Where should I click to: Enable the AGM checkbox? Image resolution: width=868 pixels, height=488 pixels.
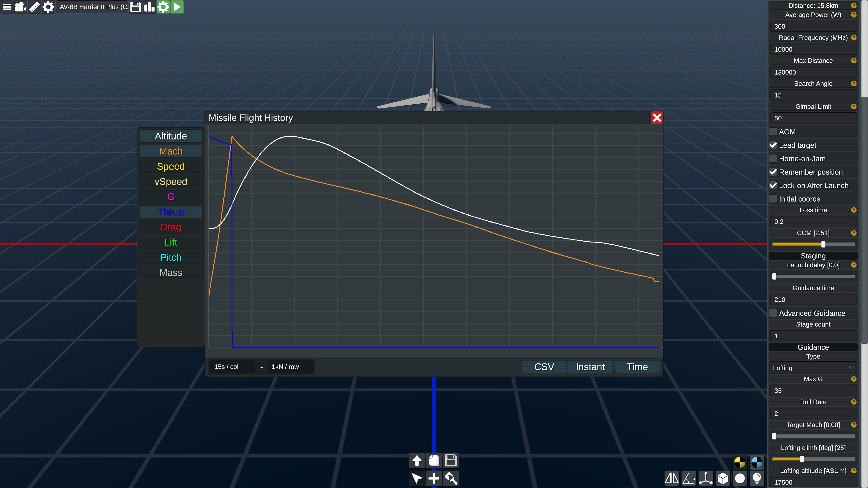pyautogui.click(x=773, y=132)
